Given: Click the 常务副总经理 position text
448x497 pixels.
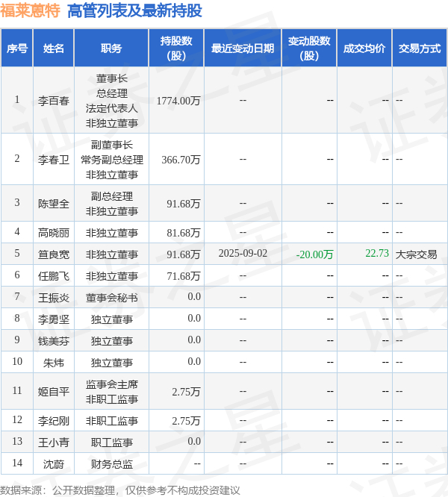Looking at the screenshot, I should (x=111, y=160).
